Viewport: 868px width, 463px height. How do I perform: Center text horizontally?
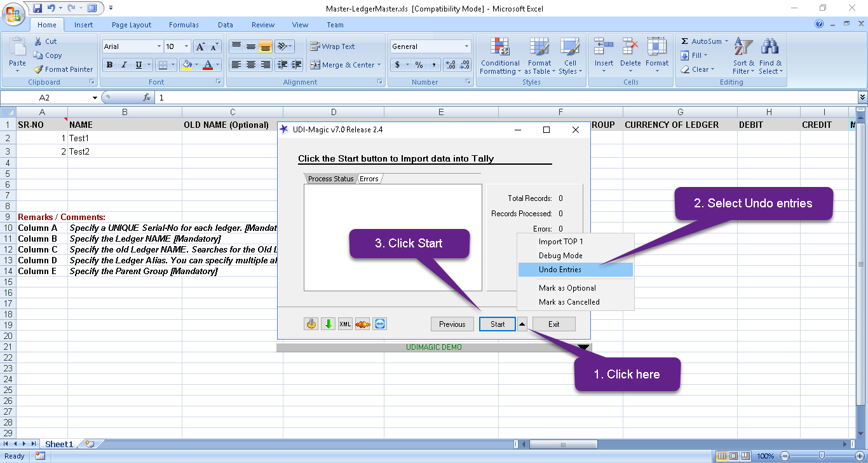tap(250, 65)
